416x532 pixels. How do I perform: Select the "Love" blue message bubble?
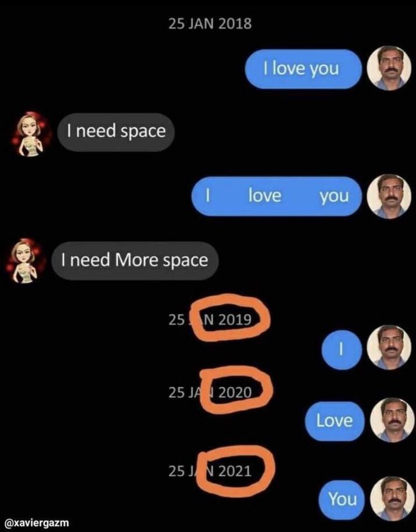335,421
